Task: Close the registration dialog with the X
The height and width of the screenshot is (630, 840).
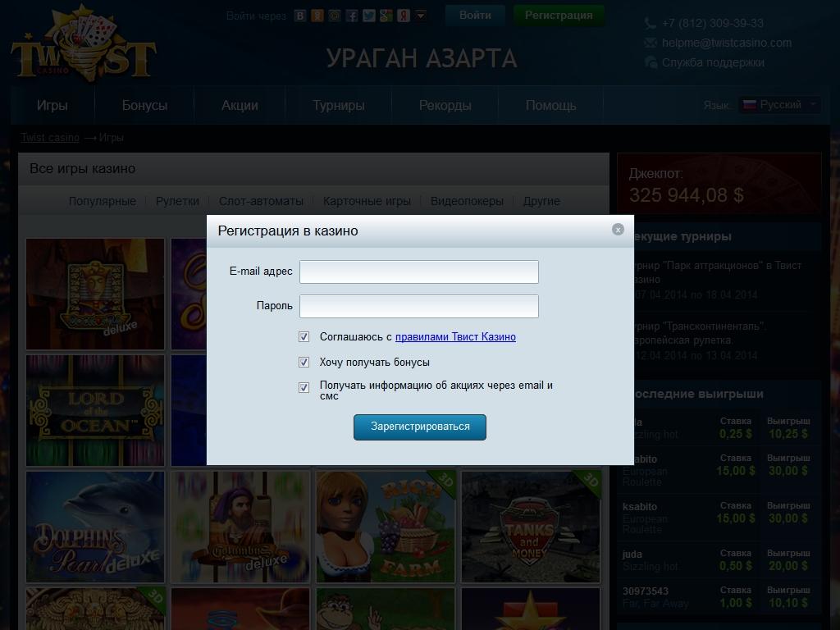Action: pyautogui.click(x=618, y=230)
